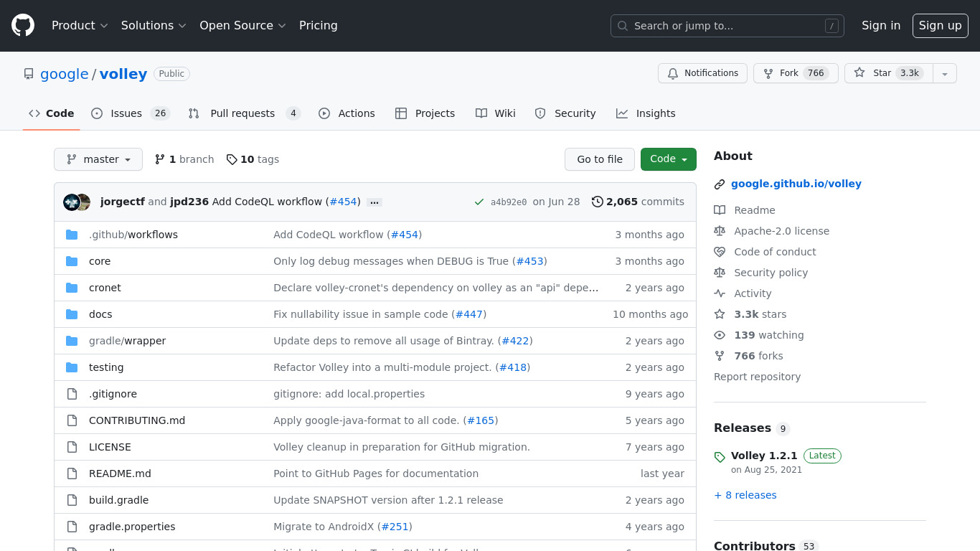
Task: Focus the Search or jump to field
Action: pyautogui.click(x=727, y=26)
